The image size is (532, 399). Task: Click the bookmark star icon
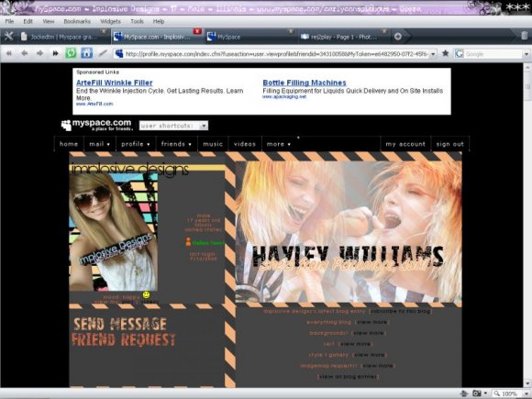click(x=446, y=53)
